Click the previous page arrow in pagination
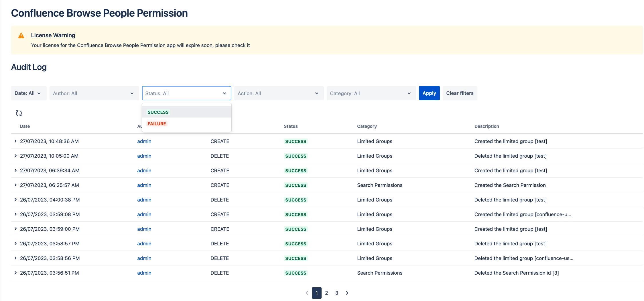This screenshot has height=301, width=644. [x=307, y=293]
